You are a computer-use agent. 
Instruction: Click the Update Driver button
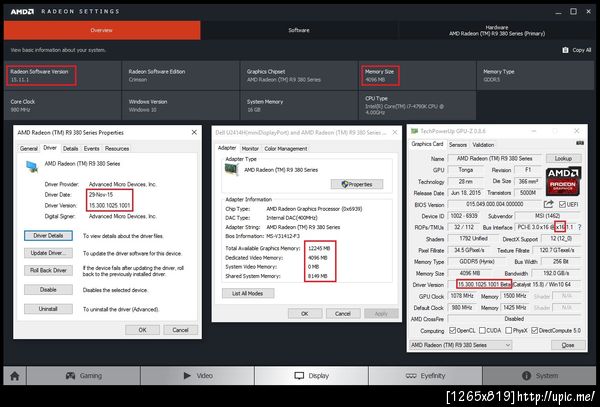(x=48, y=253)
